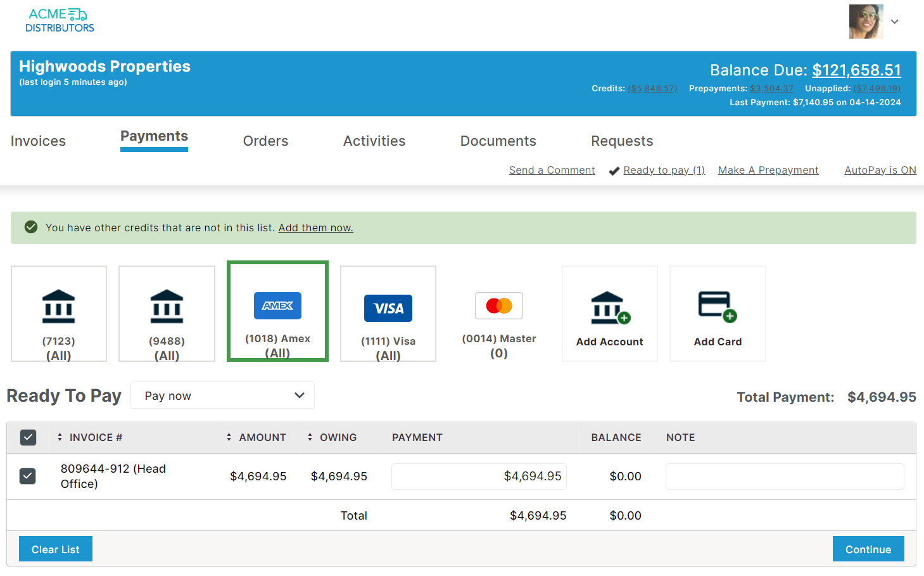Screen dimensions: 924x576
Task: Uncheck invoice 809644-912 (Head Office)
Action: (x=28, y=476)
